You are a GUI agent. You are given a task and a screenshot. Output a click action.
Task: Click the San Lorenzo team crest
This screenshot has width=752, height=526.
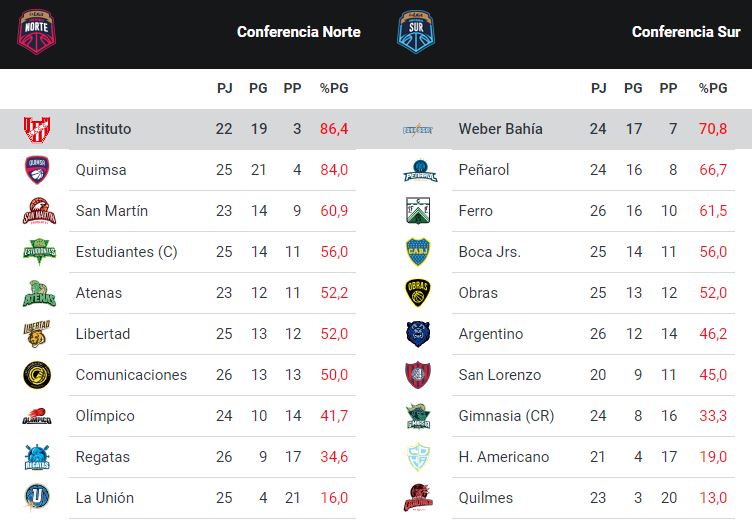[418, 375]
